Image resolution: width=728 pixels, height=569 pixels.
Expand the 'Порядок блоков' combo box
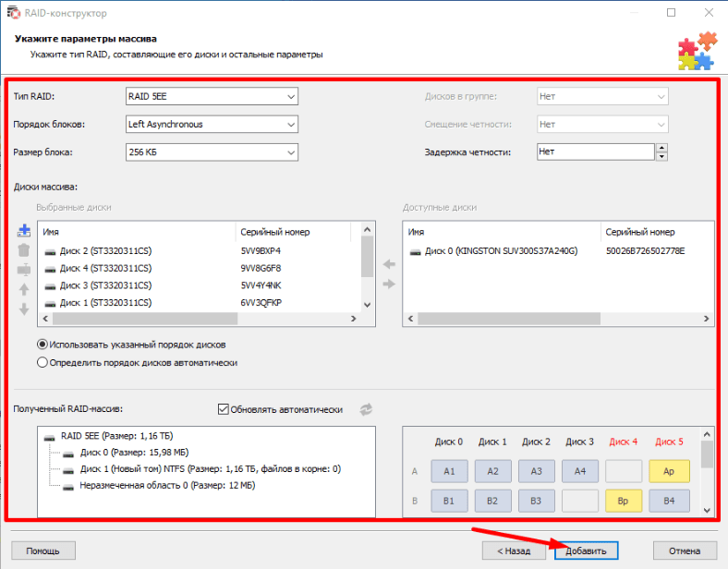pyautogui.click(x=212, y=124)
